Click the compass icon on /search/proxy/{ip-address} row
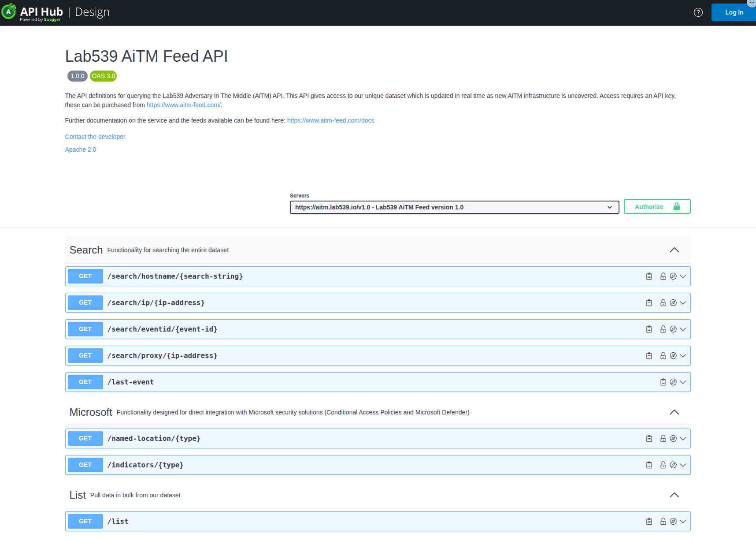 (x=673, y=356)
